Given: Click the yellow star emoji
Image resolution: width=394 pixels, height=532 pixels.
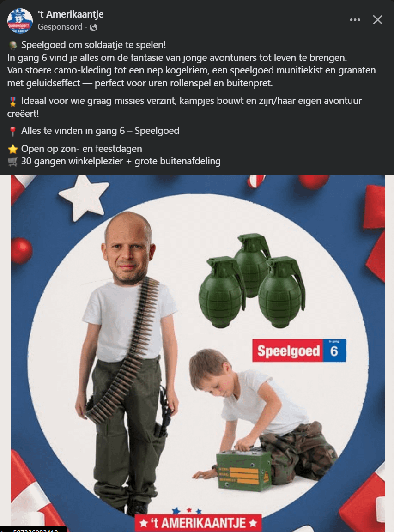Looking at the screenshot, I should click(13, 149).
